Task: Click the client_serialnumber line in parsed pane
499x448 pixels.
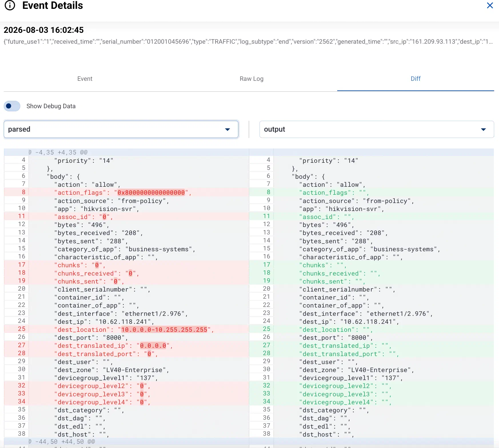Action: coord(126,289)
